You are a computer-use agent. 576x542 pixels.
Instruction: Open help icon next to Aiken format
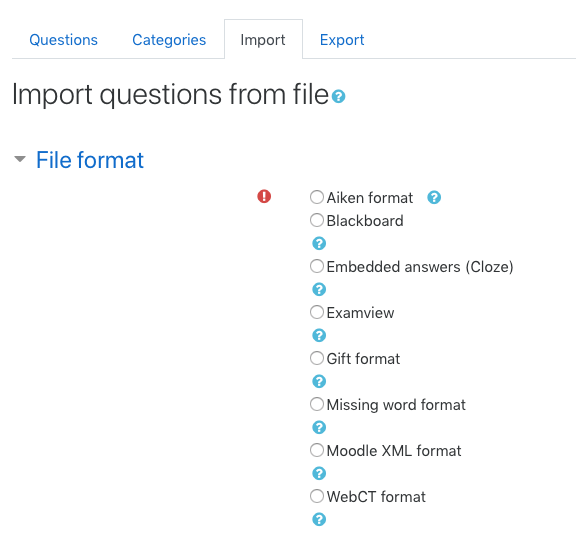(434, 197)
